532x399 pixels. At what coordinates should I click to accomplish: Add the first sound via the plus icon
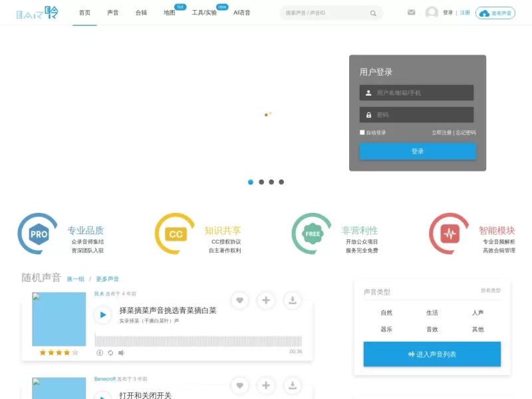265,301
